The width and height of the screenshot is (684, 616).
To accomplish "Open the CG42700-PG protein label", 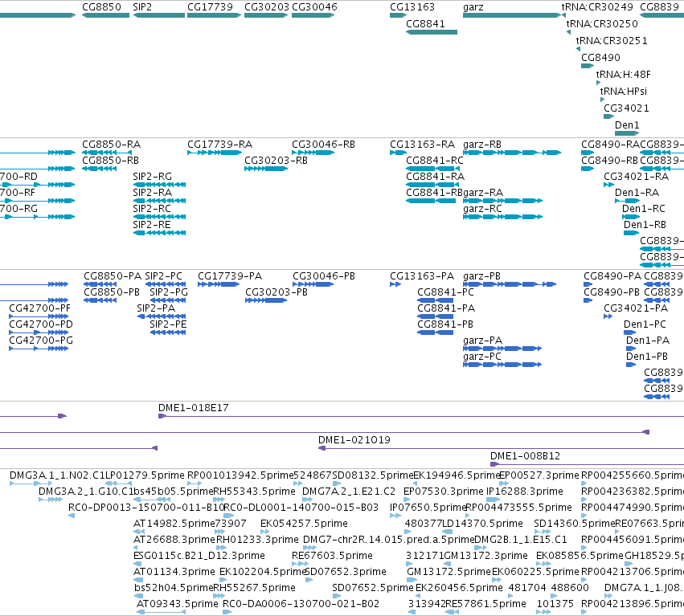I will point(41,341).
